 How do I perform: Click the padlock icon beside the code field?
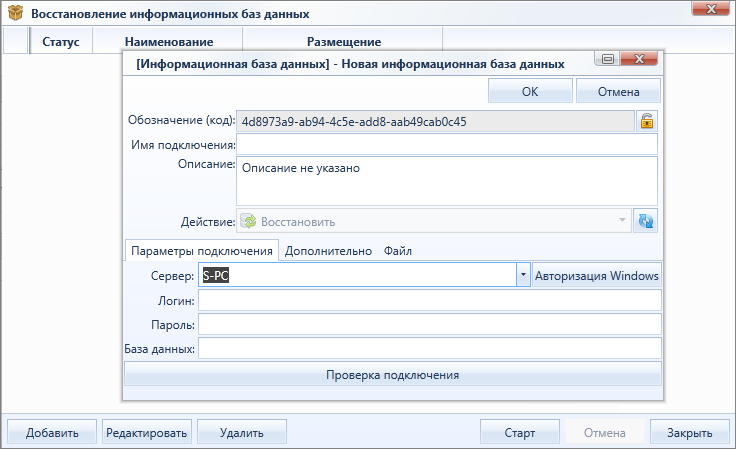(x=647, y=121)
